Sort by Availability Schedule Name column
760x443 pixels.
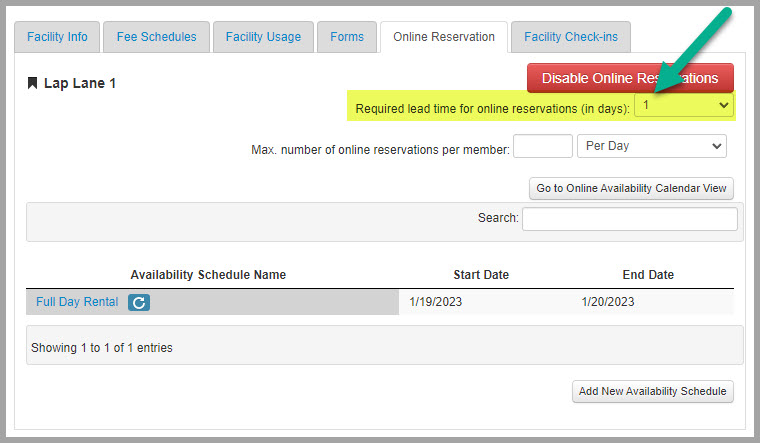[208, 275]
